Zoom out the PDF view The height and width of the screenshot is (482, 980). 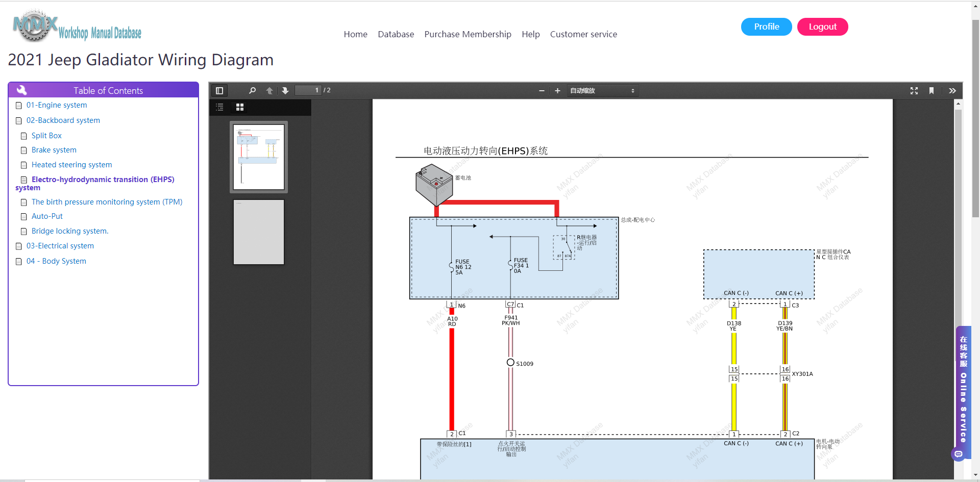tap(542, 91)
